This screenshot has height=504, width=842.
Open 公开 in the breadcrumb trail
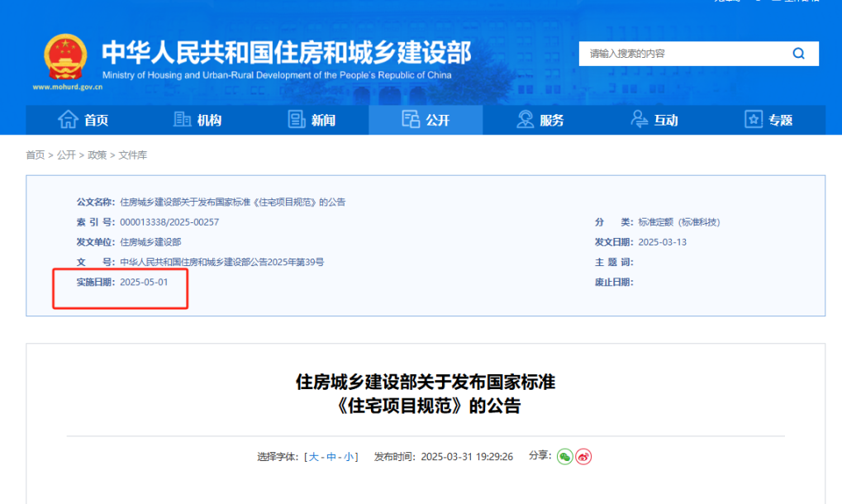(66, 155)
